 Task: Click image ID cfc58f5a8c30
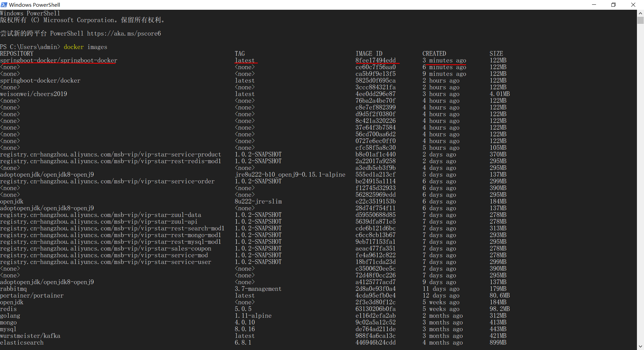point(376,148)
